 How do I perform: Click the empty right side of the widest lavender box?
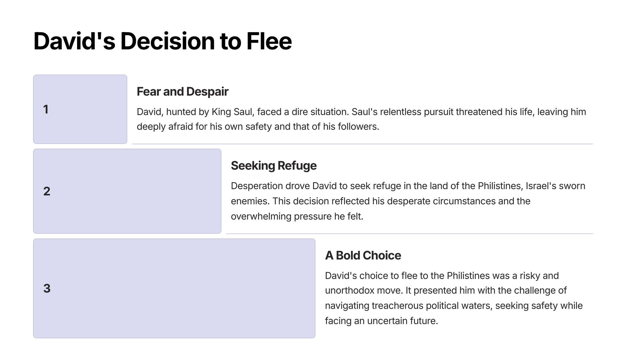[x=246, y=289]
